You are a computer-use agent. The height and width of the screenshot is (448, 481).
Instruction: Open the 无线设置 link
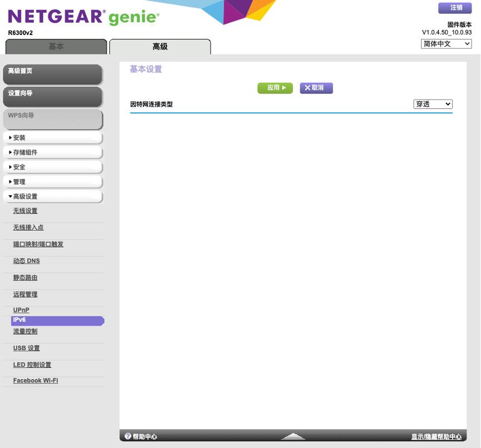(25, 211)
